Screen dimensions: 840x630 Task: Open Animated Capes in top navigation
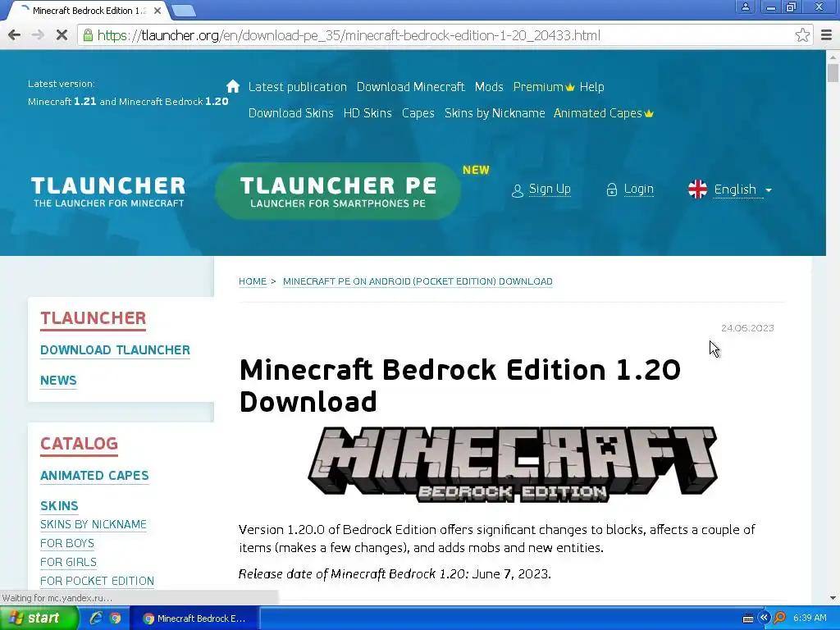click(598, 113)
